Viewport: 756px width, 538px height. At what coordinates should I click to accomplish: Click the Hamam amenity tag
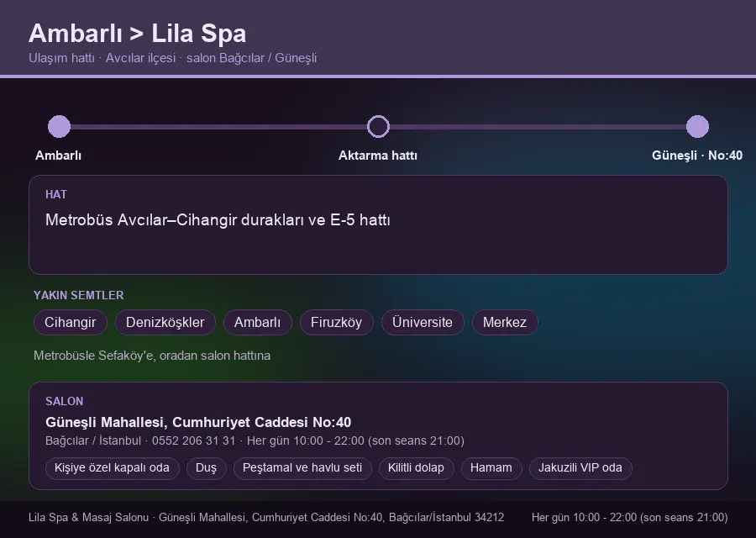pyautogui.click(x=491, y=468)
